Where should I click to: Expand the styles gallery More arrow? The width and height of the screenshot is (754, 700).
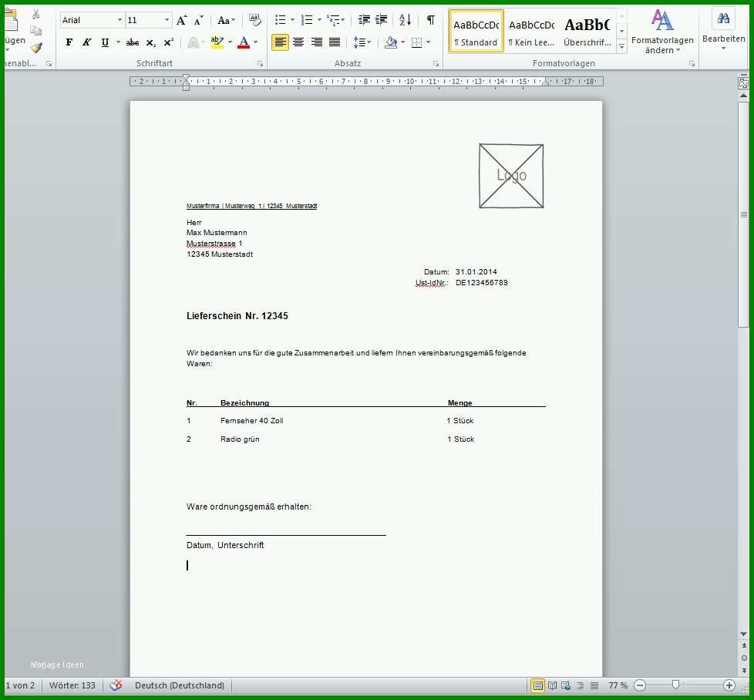tap(621, 46)
